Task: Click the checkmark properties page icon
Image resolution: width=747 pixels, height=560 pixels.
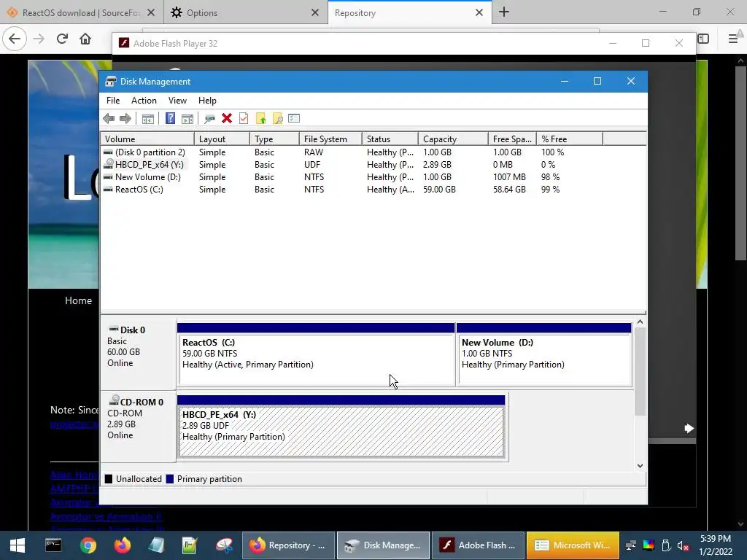Action: (244, 119)
